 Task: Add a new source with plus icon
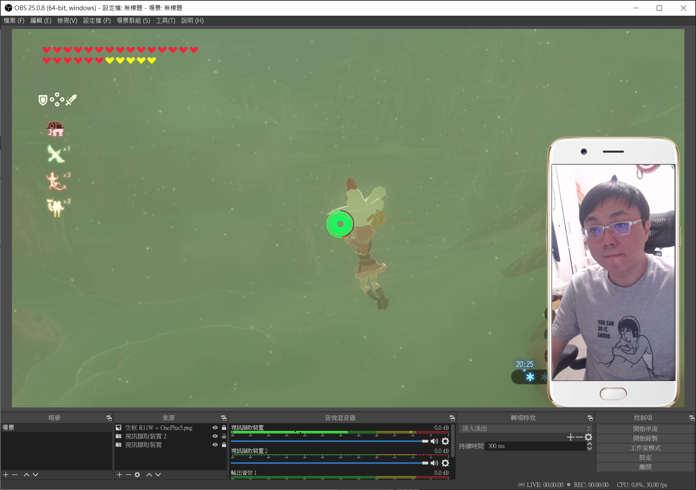click(119, 475)
